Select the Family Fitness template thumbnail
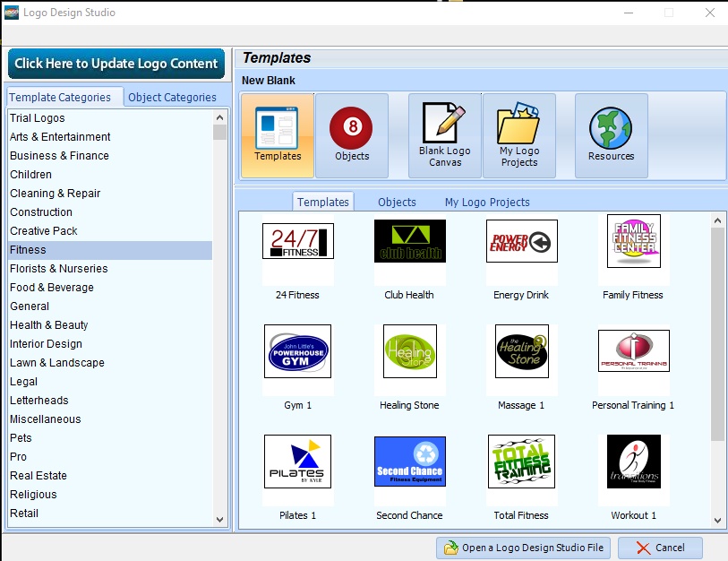 point(634,241)
